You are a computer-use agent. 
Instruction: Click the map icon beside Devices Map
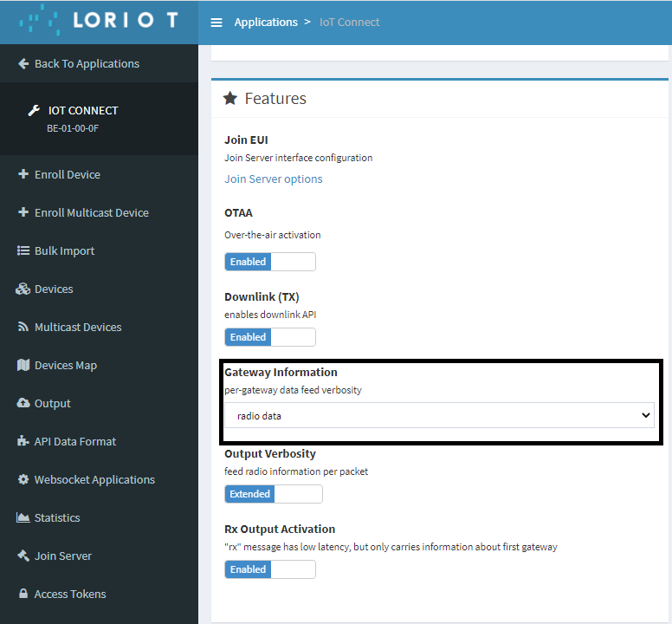point(23,365)
